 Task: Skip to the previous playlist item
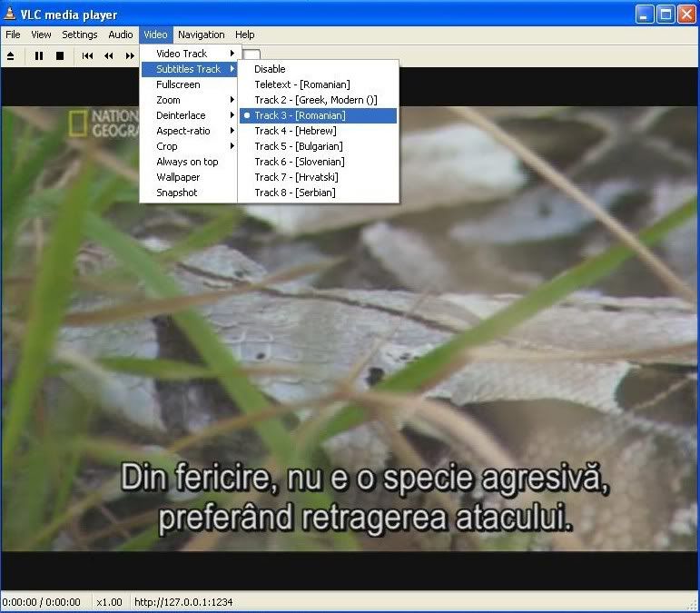pos(87,55)
